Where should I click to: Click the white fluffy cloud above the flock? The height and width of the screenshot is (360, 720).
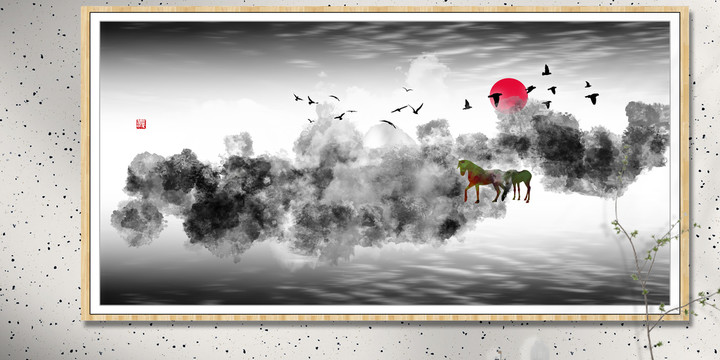426,71
